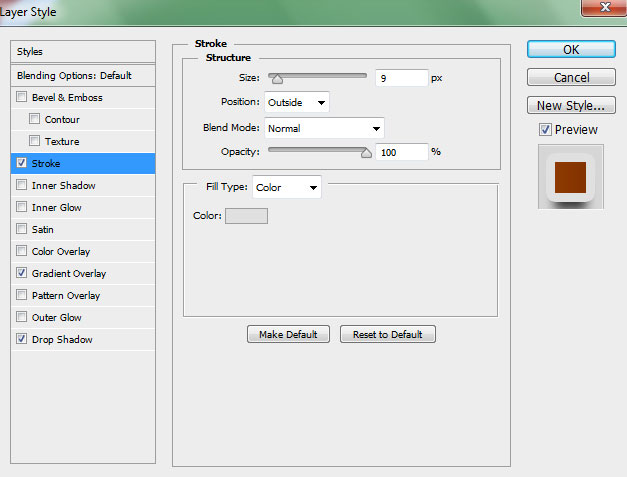
Task: Open the Inner Glow settings panel
Action: (x=57, y=208)
